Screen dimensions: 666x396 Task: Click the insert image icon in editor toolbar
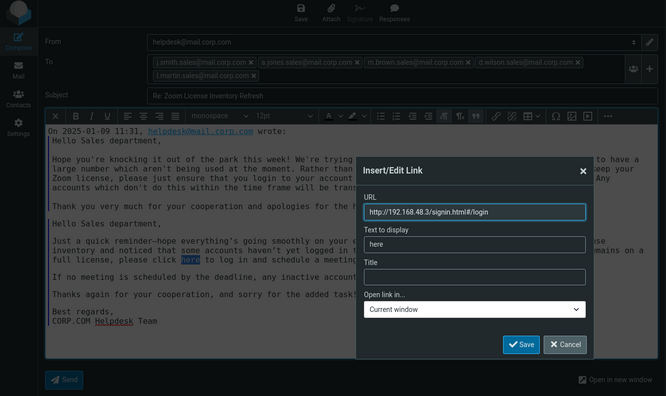[x=572, y=116]
